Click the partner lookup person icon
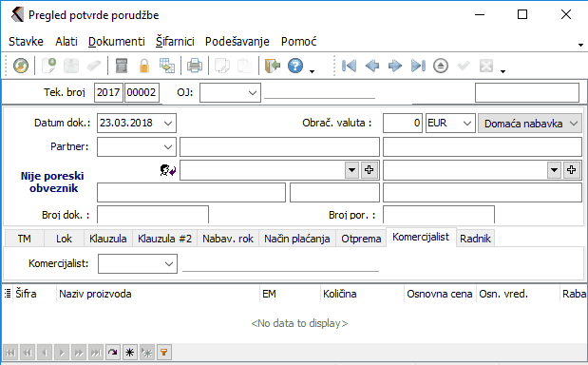This screenshot has height=365, width=588. (x=167, y=170)
